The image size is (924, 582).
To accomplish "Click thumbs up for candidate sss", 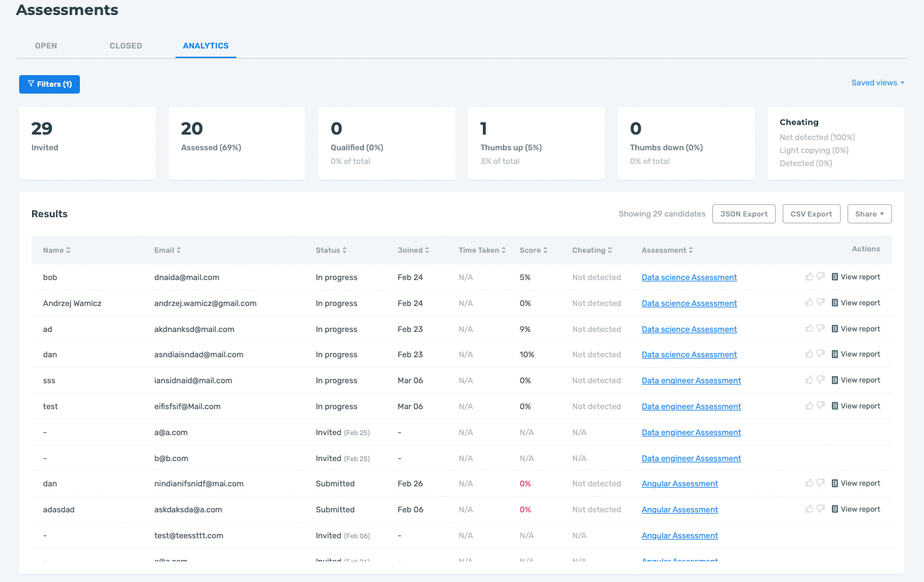I will coord(809,380).
